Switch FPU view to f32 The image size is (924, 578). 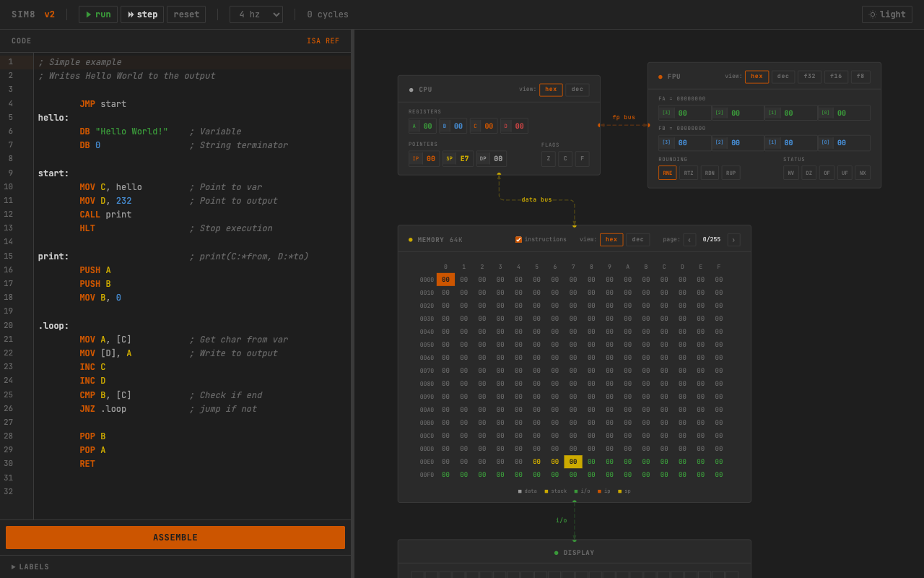[809, 77]
